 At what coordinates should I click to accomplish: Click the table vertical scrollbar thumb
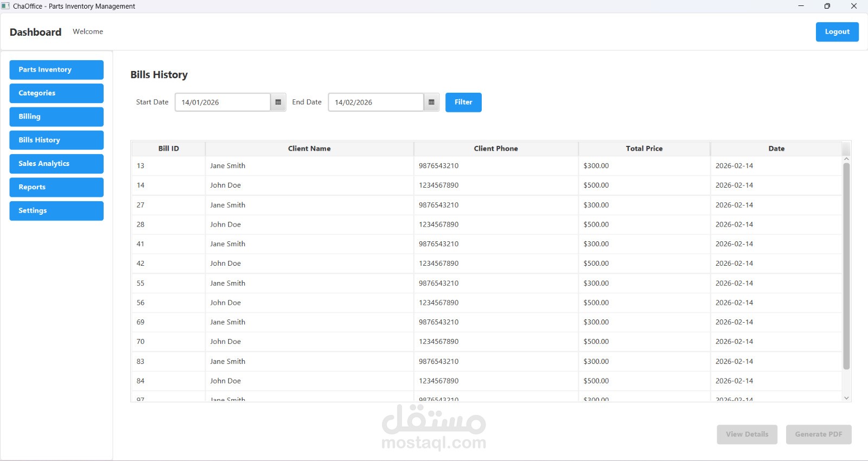click(846, 266)
